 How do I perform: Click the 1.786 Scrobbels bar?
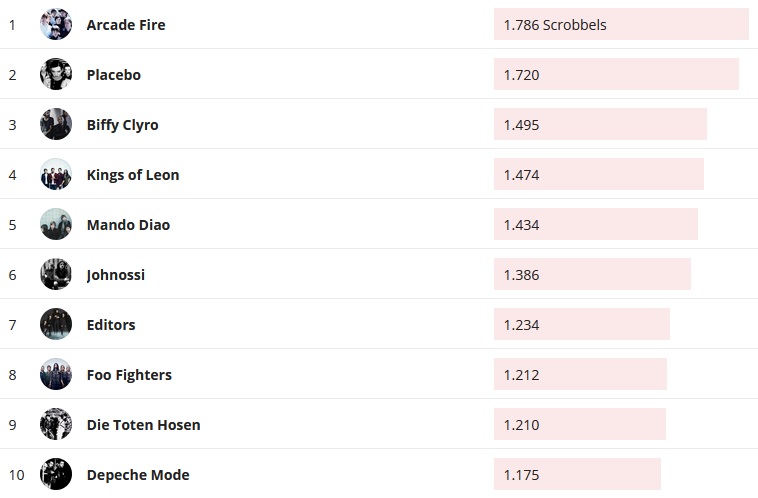pos(621,24)
